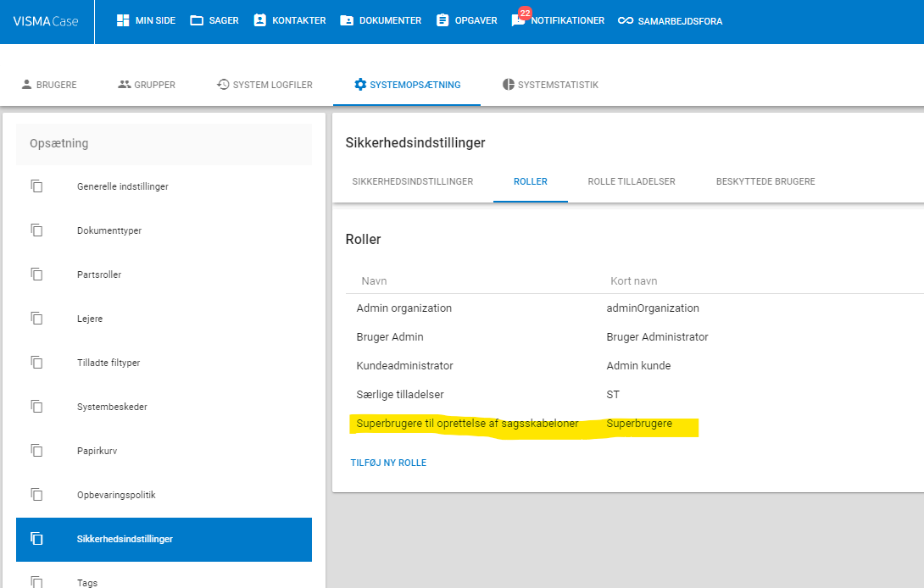Screen dimensions: 924x588
Task: Click the Brugere person icon
Action: [x=26, y=84]
